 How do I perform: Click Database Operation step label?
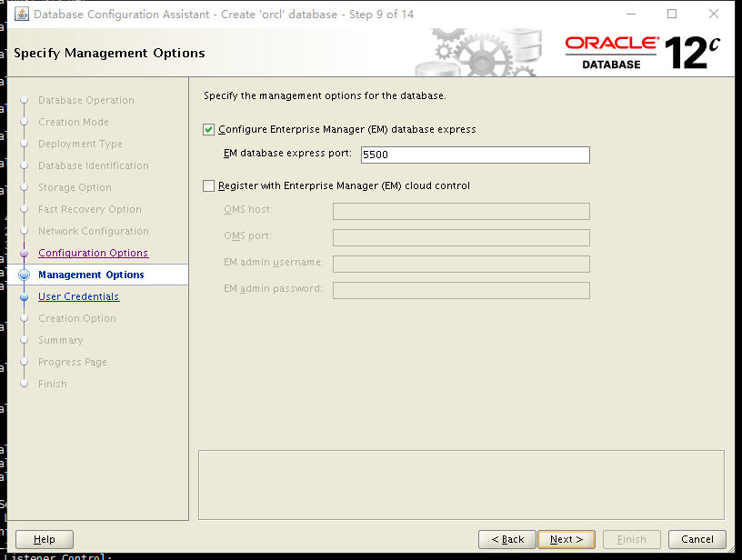click(86, 100)
